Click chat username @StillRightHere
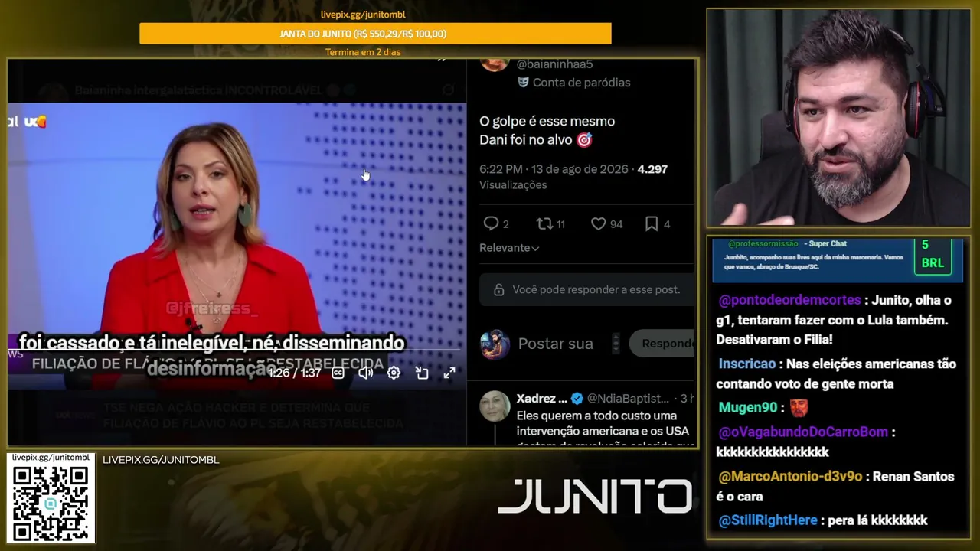This screenshot has height=551, width=980. coord(768,520)
